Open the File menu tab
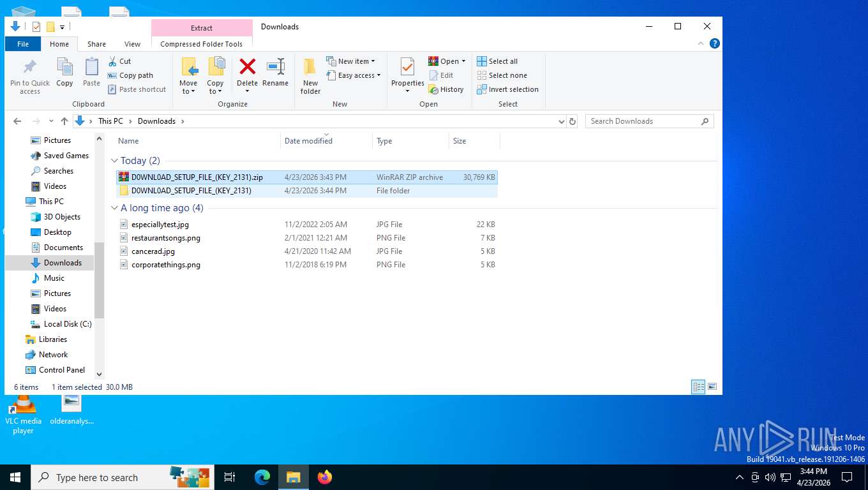Viewport: 868px width, 490px height. (x=23, y=44)
